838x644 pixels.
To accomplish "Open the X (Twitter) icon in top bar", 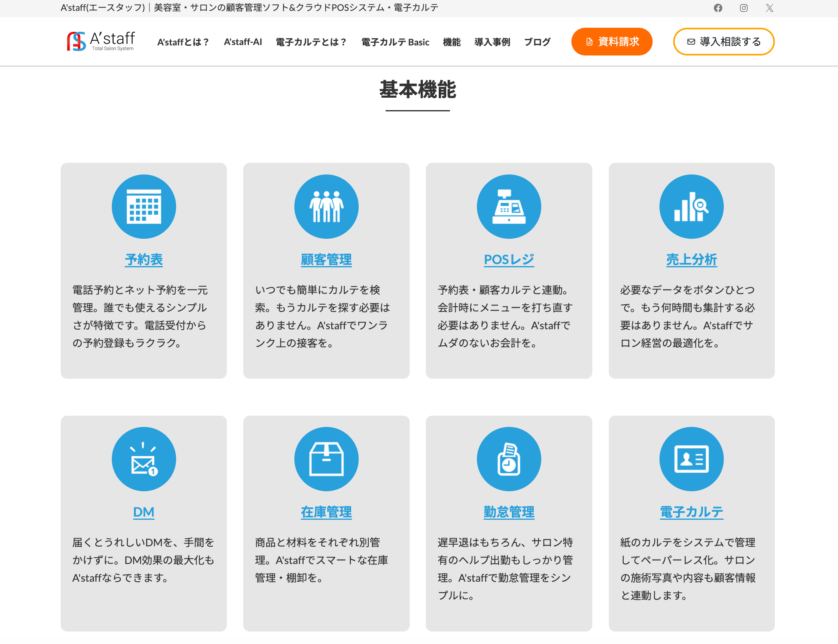I will click(769, 8).
